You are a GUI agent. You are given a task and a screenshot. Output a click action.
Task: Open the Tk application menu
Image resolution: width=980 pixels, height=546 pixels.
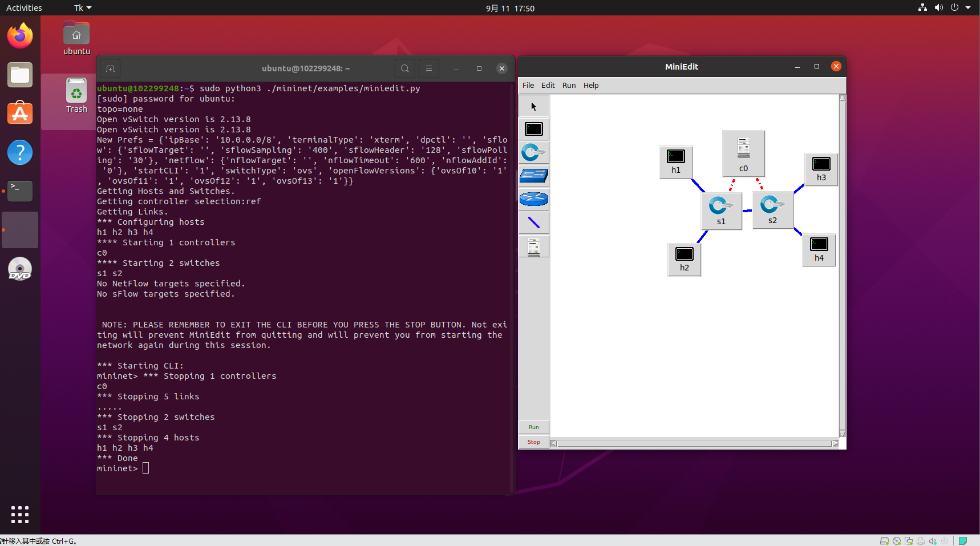(x=83, y=8)
